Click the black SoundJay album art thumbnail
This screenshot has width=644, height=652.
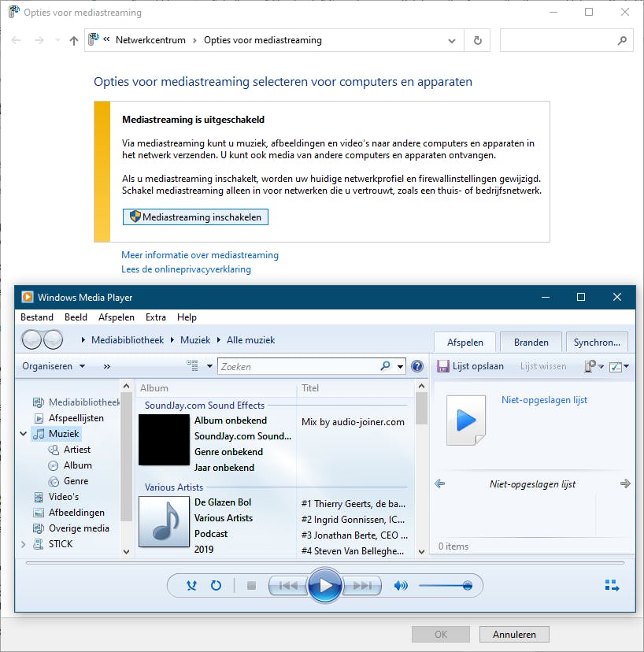[x=164, y=439]
